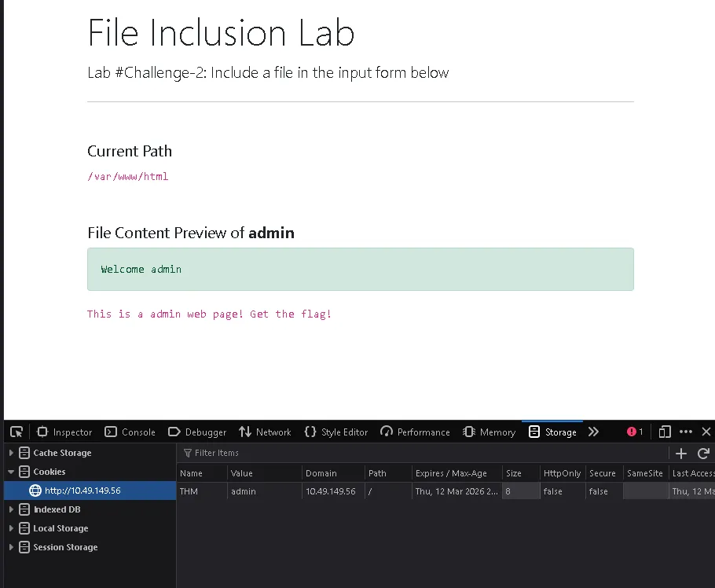
Task: Toggle responsive design mode icon
Action: 665,432
